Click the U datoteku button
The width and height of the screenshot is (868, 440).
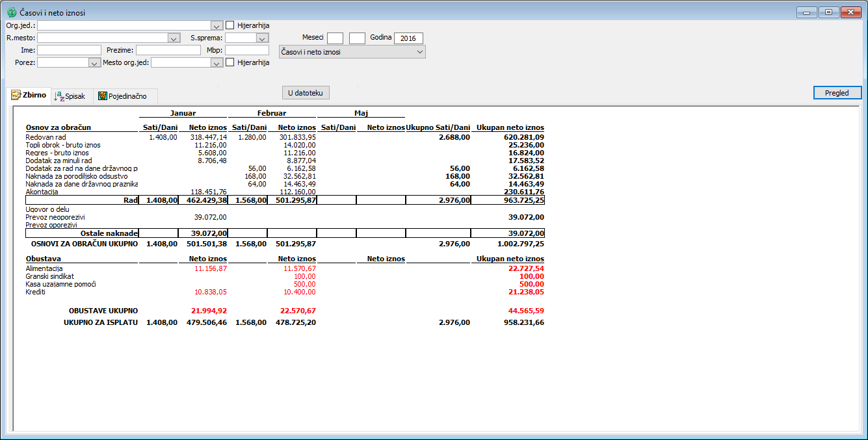pyautogui.click(x=306, y=93)
